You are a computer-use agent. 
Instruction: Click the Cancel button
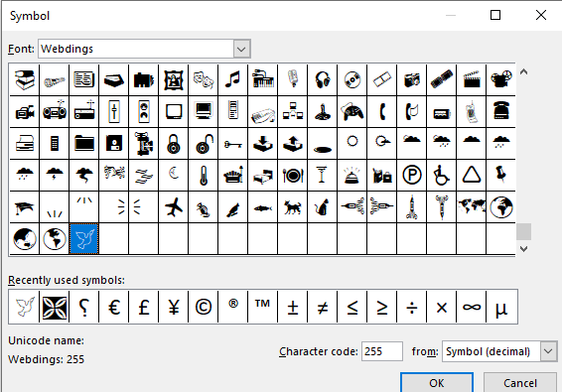click(520, 383)
